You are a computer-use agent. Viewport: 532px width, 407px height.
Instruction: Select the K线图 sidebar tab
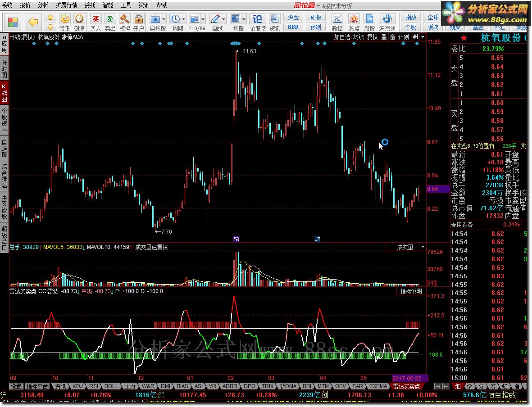(x=4, y=93)
